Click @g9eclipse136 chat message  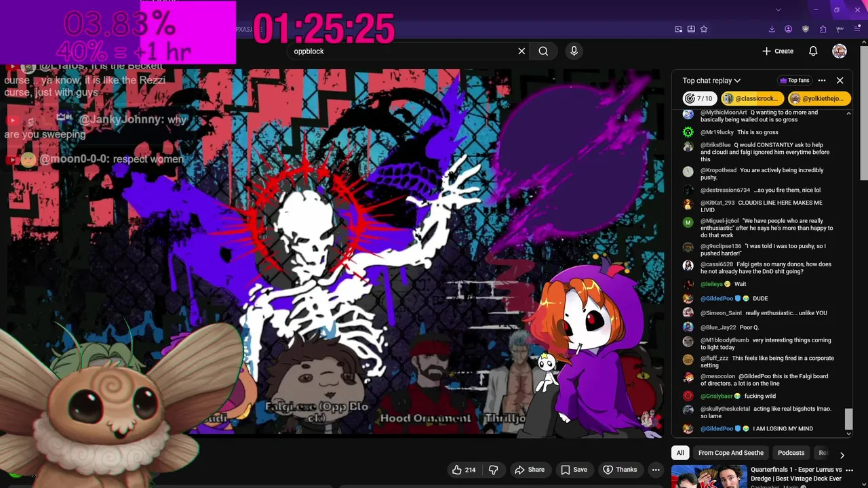pyautogui.click(x=763, y=249)
